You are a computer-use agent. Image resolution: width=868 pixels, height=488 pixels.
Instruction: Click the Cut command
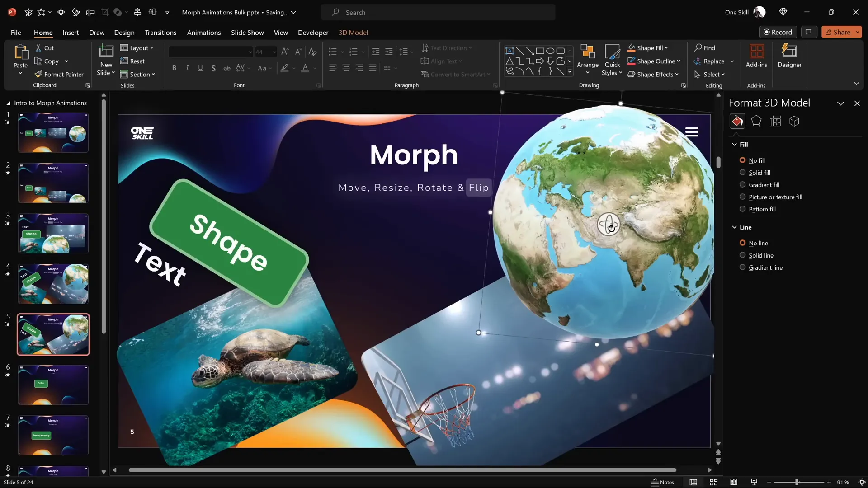[44, 48]
